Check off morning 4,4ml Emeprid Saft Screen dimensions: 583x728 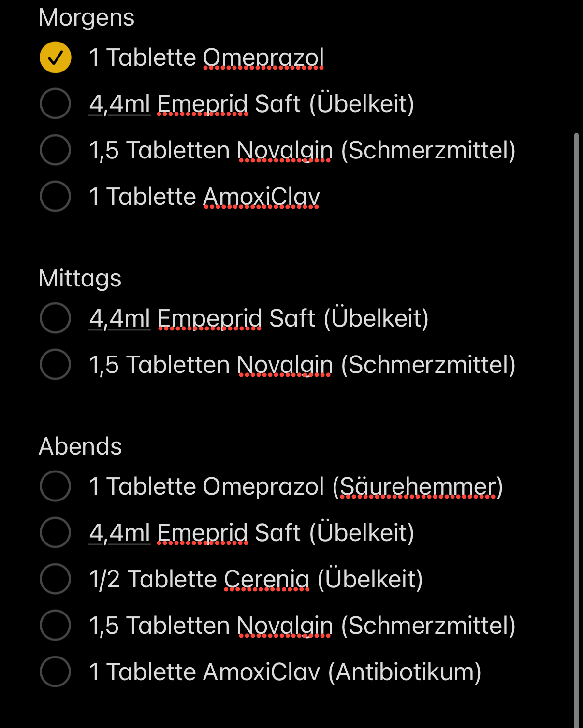point(56,103)
